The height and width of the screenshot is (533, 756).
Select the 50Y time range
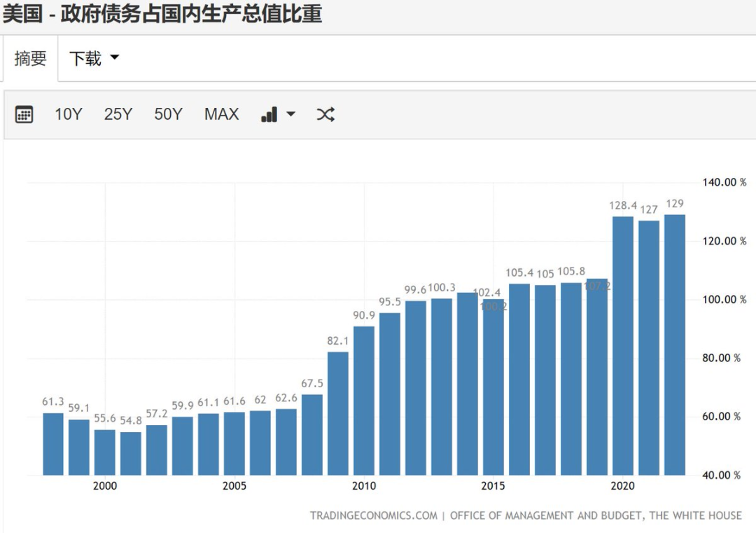[168, 114]
